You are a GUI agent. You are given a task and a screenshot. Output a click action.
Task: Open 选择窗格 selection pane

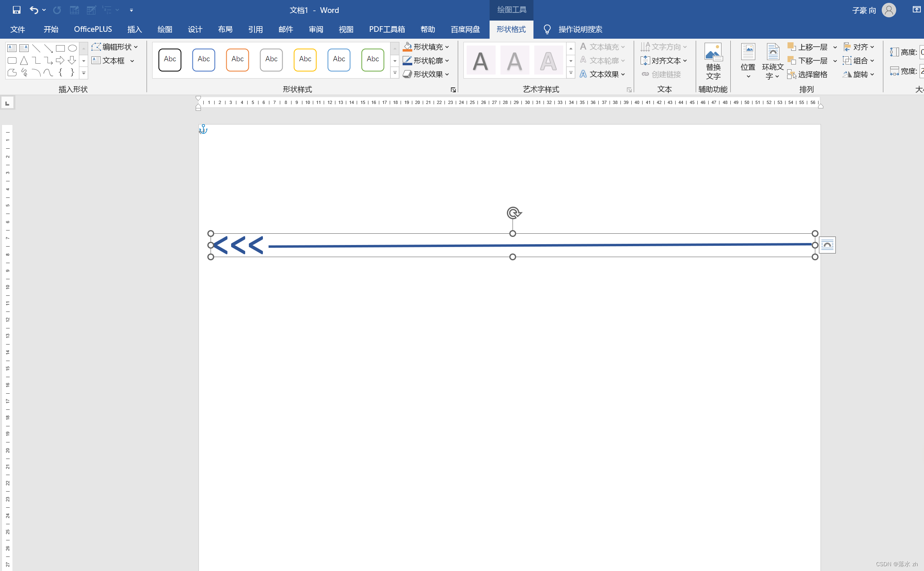click(808, 74)
